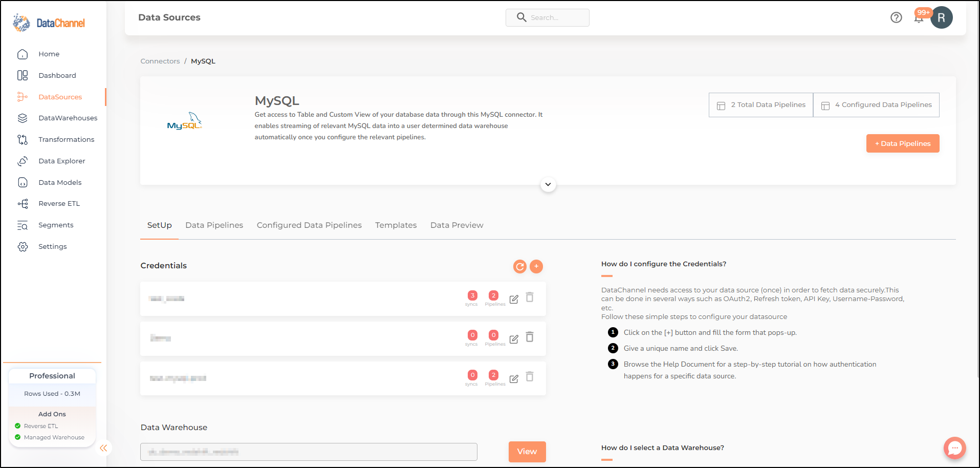Screen dimensions: 980x468
Task: Click the Data Warehouse input field
Action: (309, 452)
